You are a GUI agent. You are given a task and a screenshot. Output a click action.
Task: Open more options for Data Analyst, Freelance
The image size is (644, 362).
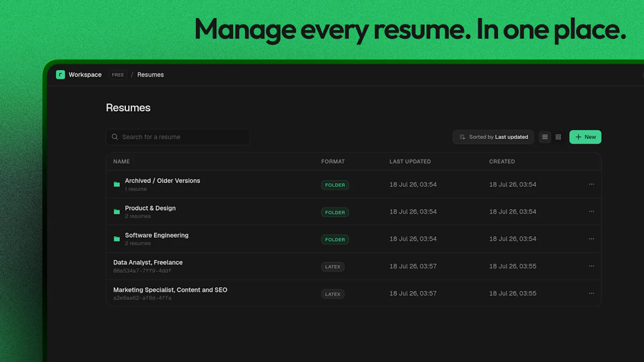[591, 266]
